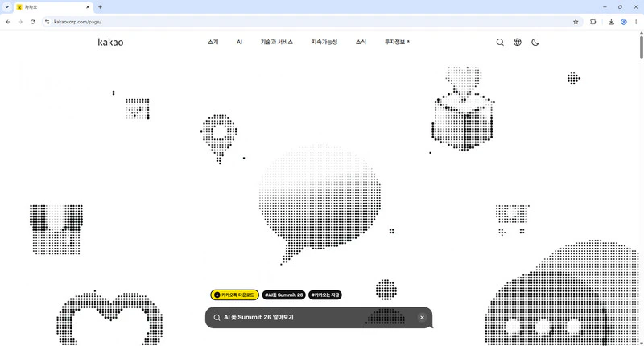
Task: Open the browser extensions puzzle icon
Action: click(592, 22)
